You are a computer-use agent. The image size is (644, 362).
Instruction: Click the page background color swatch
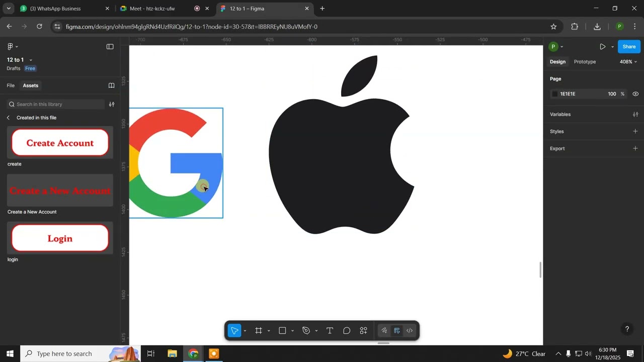click(x=555, y=94)
